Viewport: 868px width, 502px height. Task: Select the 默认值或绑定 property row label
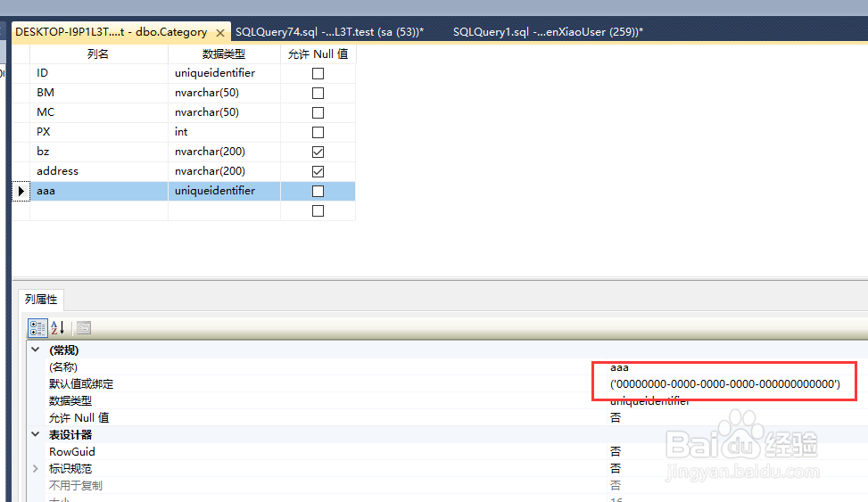click(81, 384)
